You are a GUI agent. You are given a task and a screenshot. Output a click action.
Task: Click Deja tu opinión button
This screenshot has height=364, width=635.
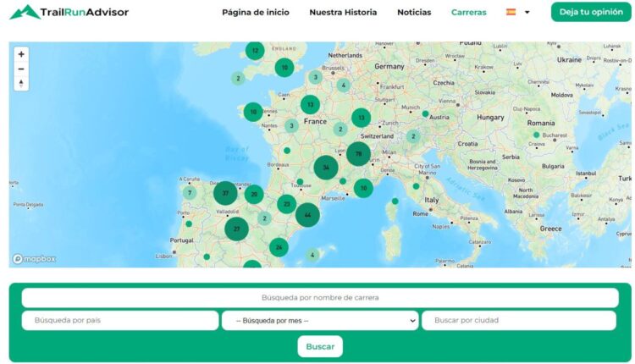pos(591,12)
